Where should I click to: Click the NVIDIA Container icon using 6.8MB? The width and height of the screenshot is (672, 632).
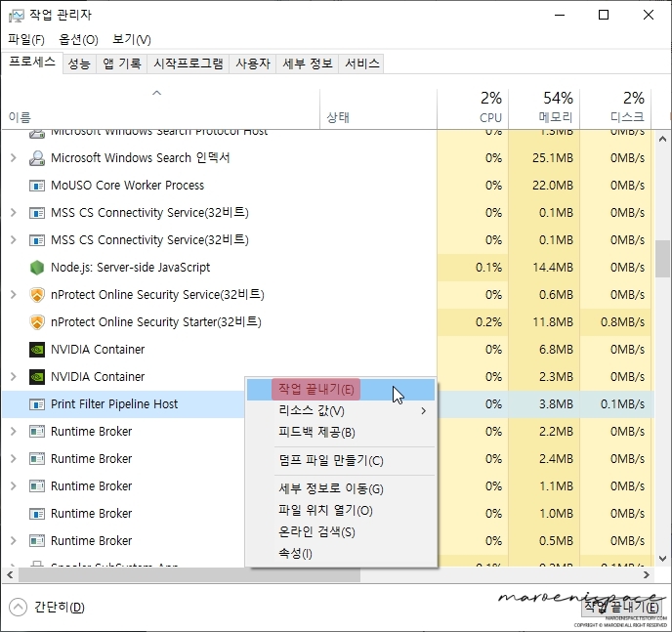click(37, 350)
